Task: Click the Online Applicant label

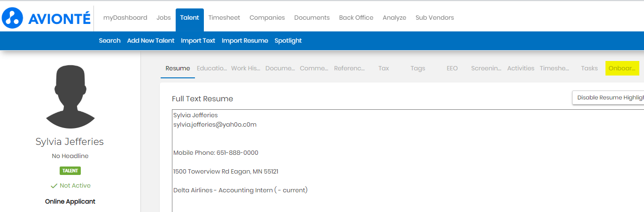Action: [70, 202]
